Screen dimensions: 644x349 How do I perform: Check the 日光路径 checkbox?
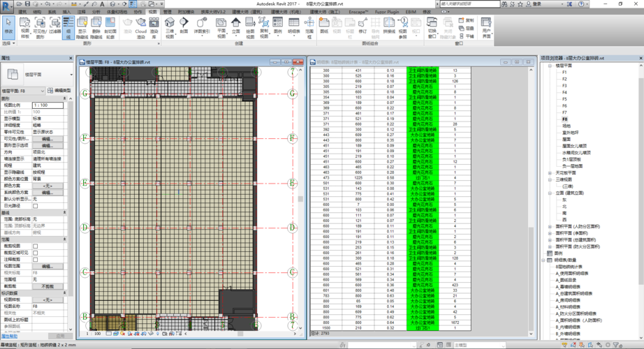(x=36, y=206)
